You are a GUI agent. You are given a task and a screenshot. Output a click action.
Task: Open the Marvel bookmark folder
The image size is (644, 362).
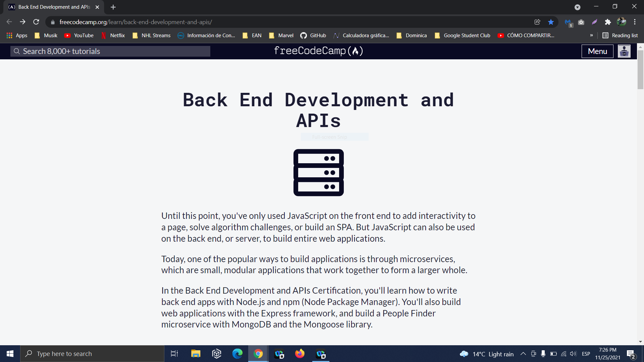[281, 35]
